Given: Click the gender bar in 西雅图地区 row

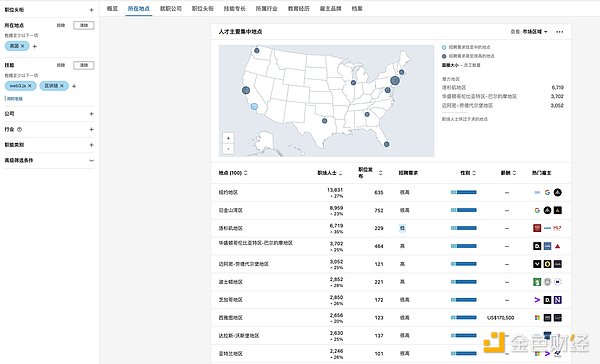Looking at the screenshot, I should 464,317.
